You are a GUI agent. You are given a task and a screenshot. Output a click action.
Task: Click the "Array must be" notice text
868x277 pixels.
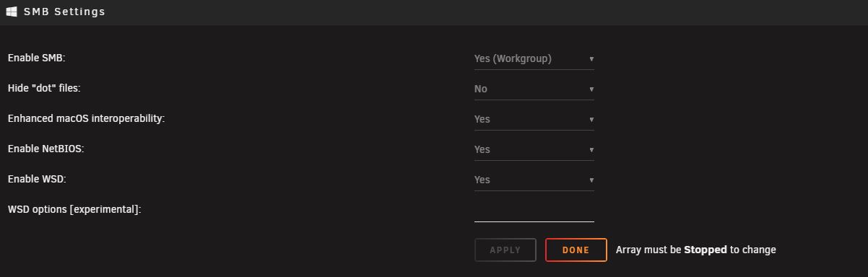[x=648, y=250]
